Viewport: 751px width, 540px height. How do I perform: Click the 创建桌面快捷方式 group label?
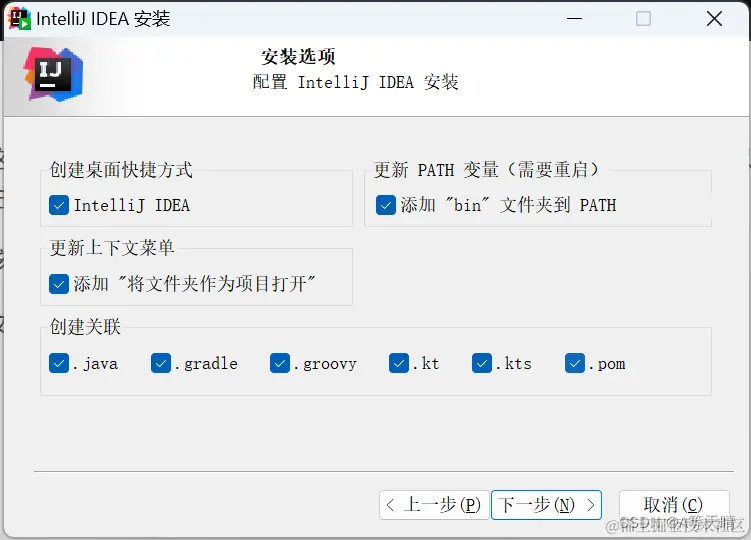point(121,170)
